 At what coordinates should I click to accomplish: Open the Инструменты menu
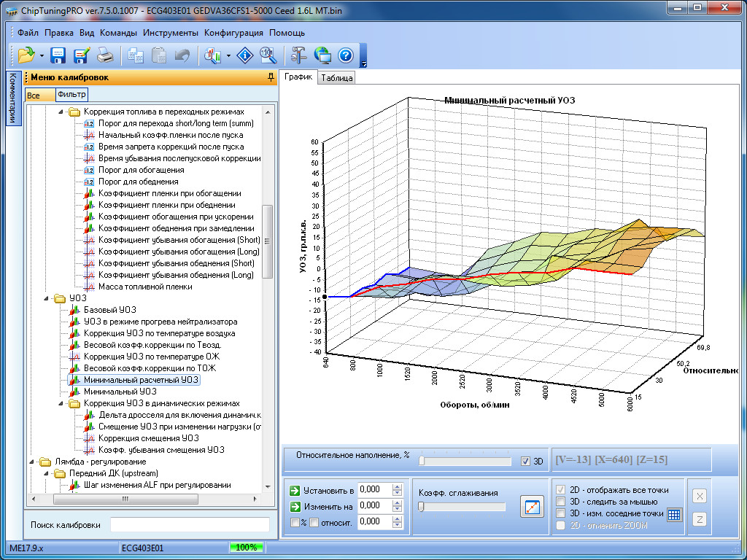171,33
